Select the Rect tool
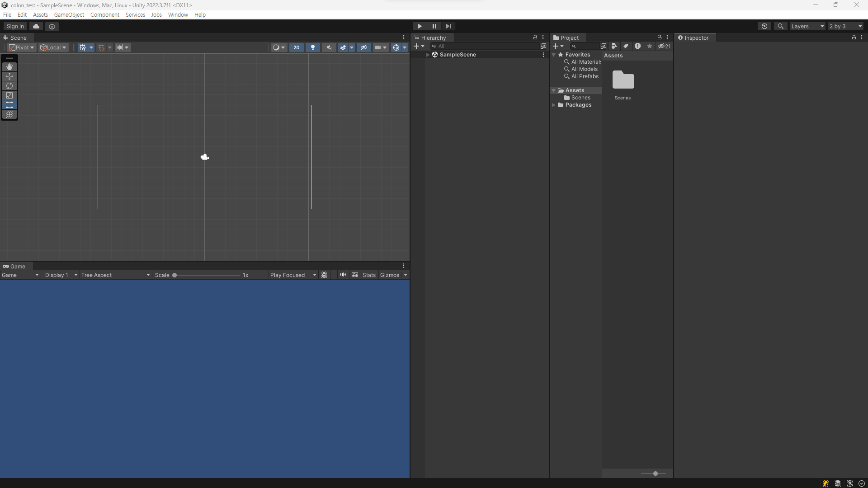This screenshot has height=488, width=868. [9, 105]
